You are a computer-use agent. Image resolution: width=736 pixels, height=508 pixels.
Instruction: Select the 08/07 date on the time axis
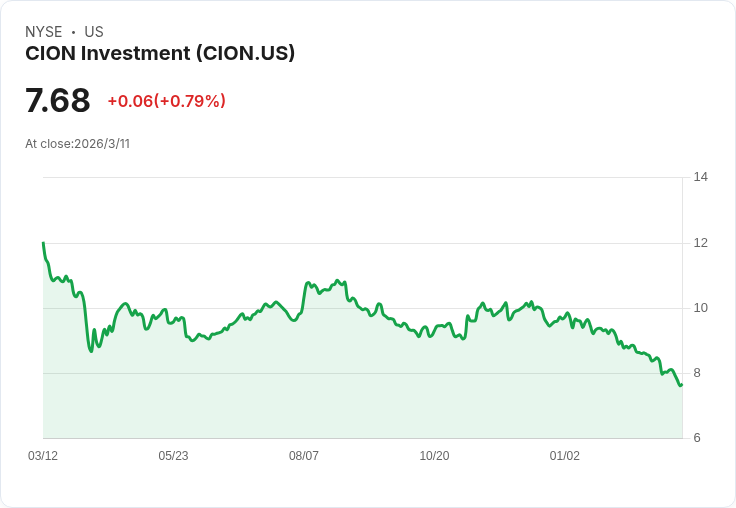(304, 456)
